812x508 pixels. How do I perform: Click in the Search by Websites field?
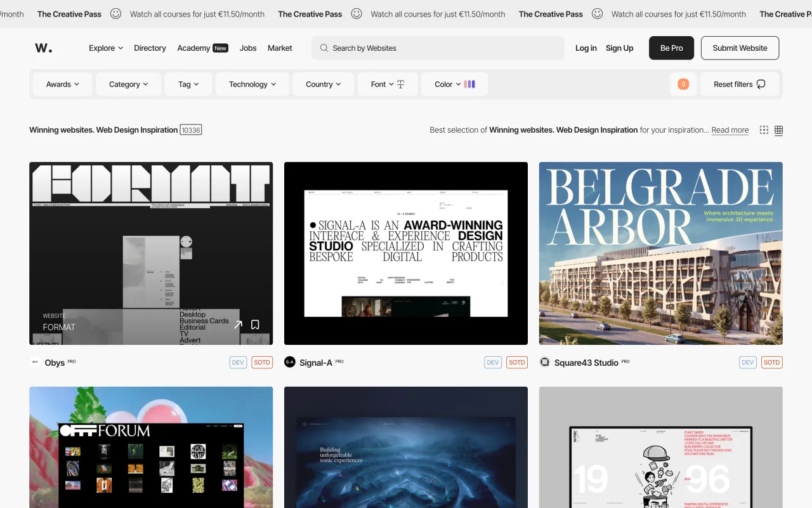[x=438, y=48]
